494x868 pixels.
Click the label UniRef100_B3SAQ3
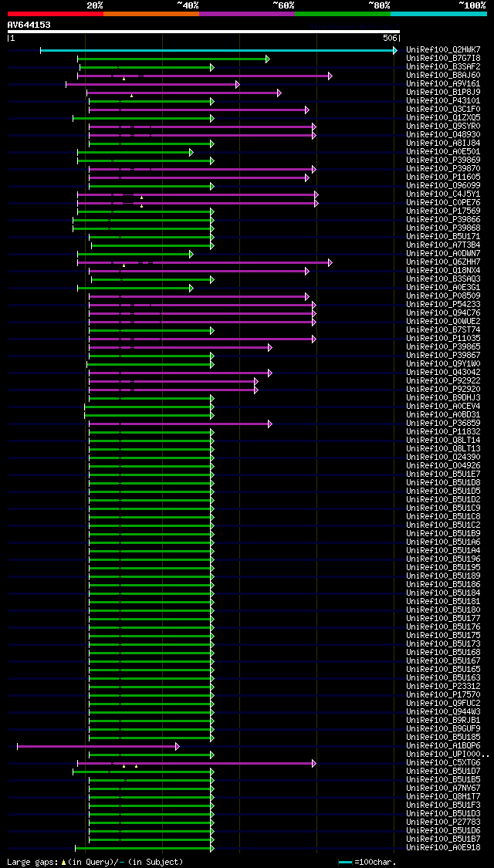point(443,279)
